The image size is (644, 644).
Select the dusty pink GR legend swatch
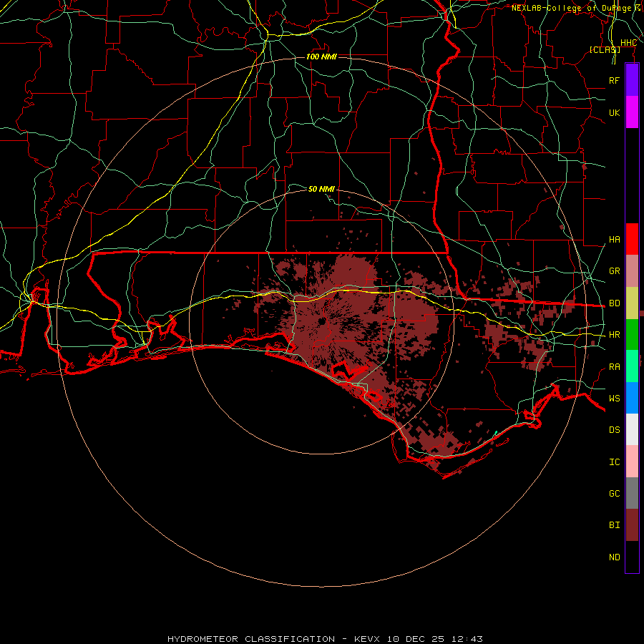click(632, 271)
